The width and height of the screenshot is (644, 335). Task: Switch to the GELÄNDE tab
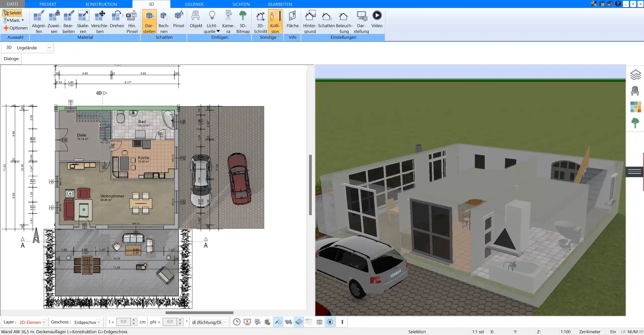coord(195,4)
